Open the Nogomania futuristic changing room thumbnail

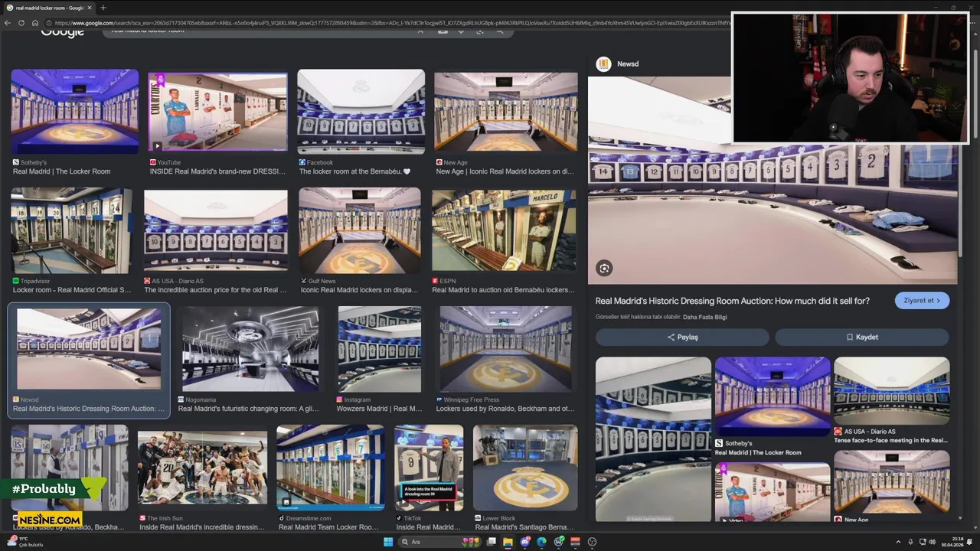tap(250, 349)
